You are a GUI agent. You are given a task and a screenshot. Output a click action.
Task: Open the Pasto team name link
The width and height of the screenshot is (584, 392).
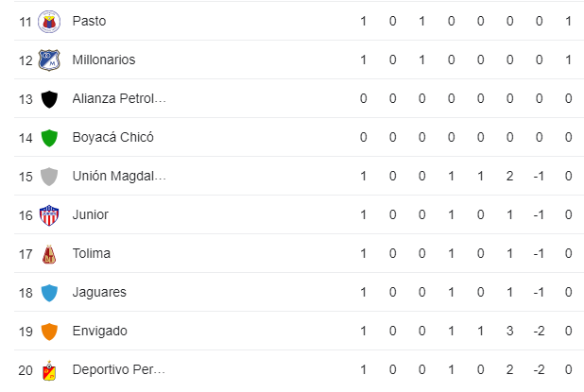click(89, 21)
